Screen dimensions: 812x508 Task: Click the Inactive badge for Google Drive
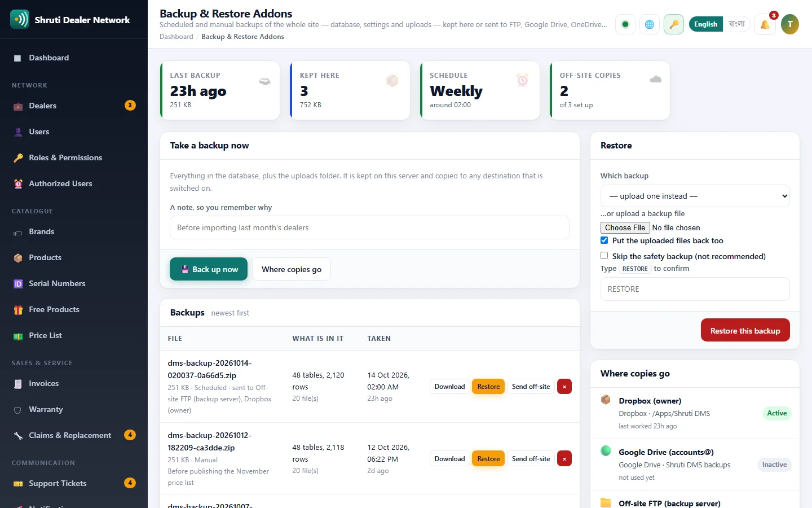[775, 465]
